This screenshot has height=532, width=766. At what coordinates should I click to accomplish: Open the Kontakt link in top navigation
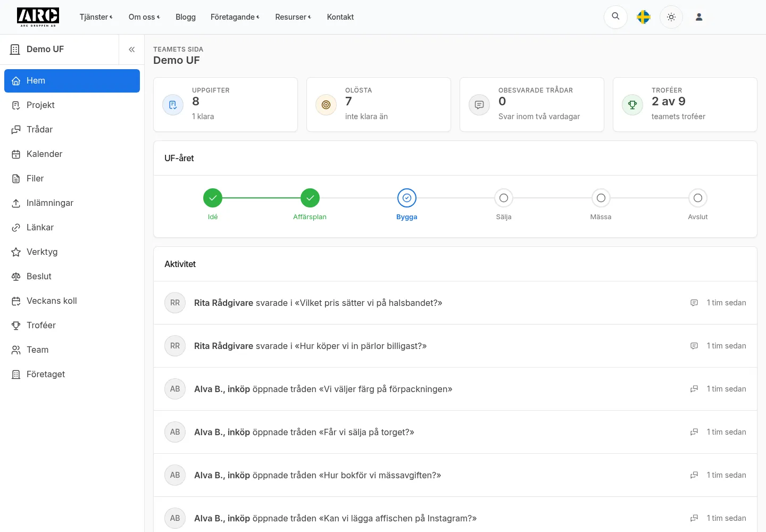[x=340, y=17]
